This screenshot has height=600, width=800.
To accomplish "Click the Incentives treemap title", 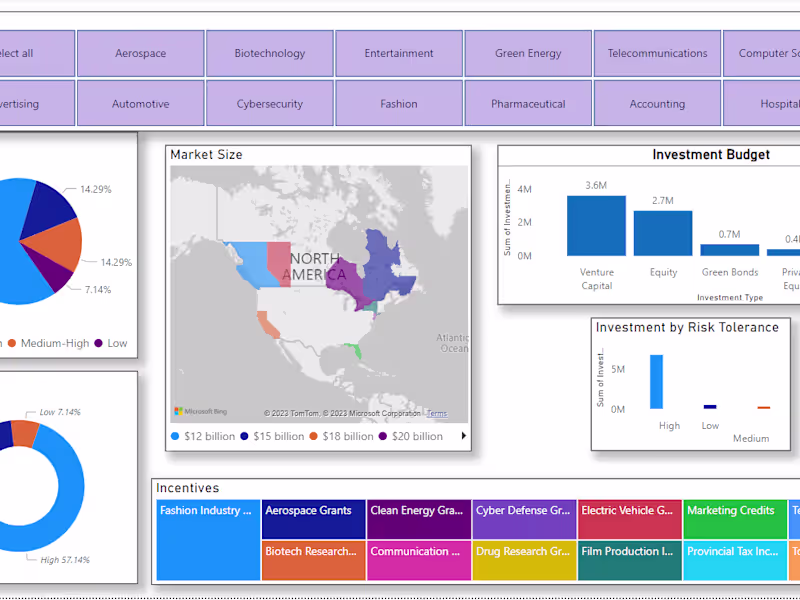I will pyautogui.click(x=187, y=488).
